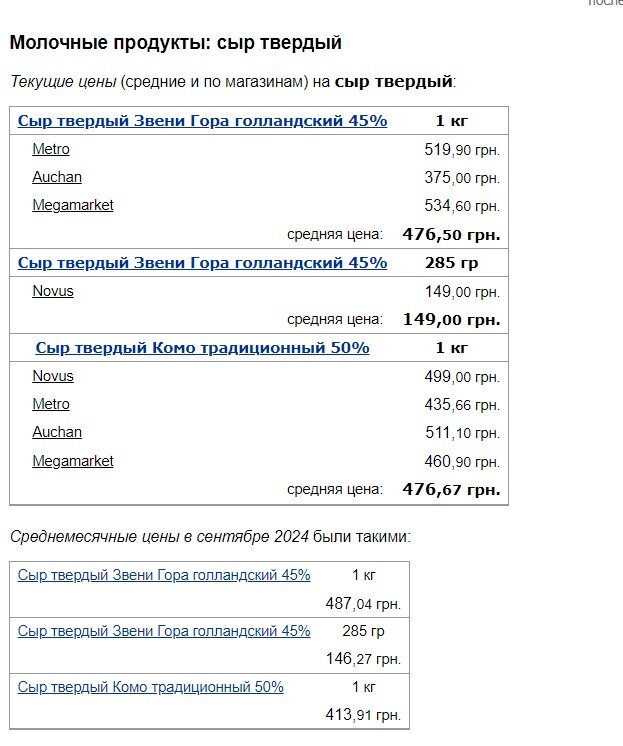Open Звени Гора голландский 285 гр link in current prices
This screenshot has height=746, width=623.
[x=202, y=263]
